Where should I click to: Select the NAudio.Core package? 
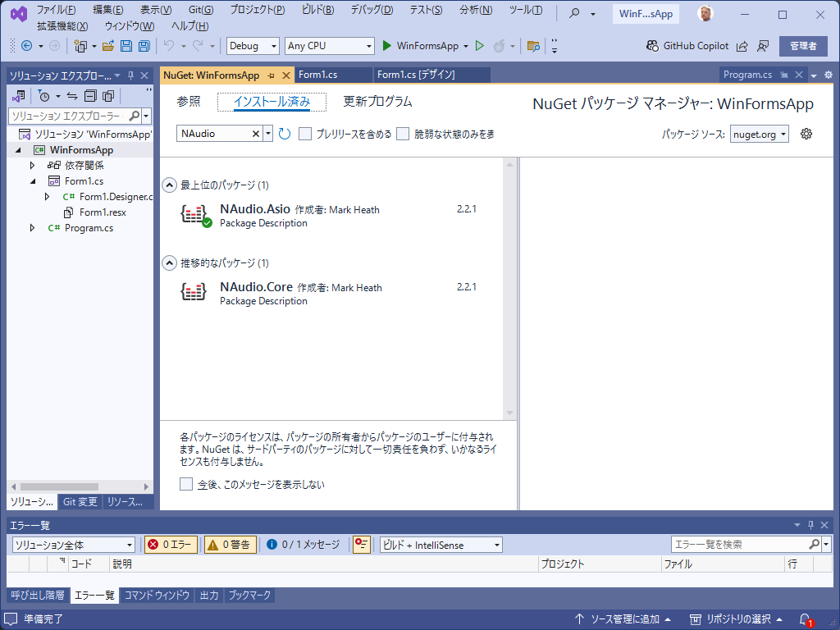pyautogui.click(x=332, y=294)
